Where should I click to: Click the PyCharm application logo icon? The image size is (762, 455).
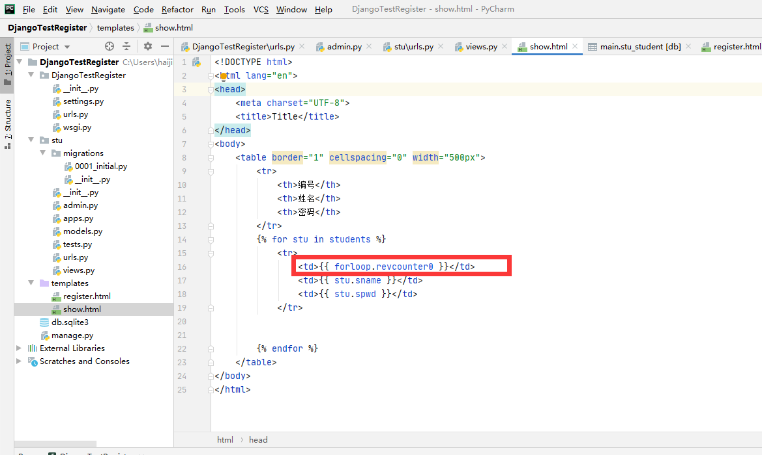(x=9, y=9)
